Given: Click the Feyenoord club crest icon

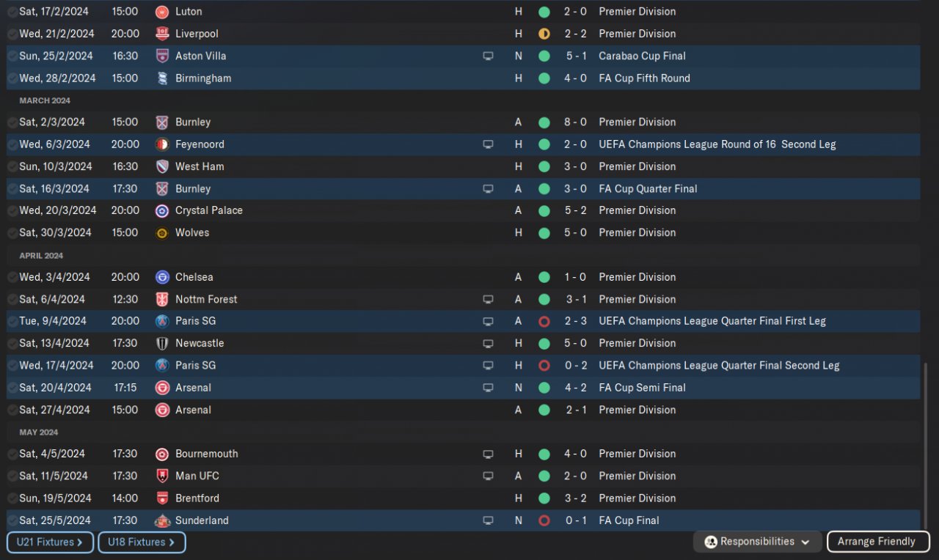Looking at the screenshot, I should [162, 144].
